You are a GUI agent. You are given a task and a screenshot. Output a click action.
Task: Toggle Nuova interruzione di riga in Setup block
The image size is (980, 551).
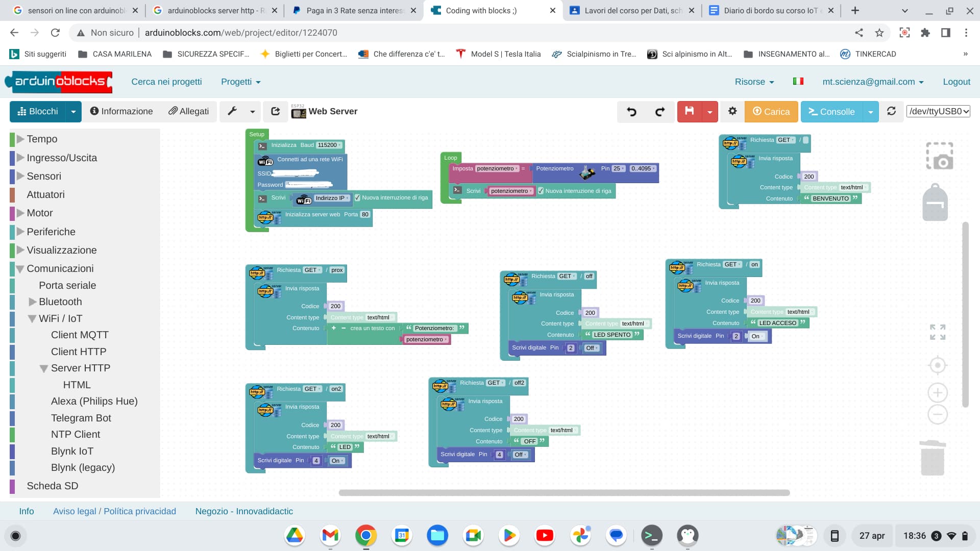point(357,198)
